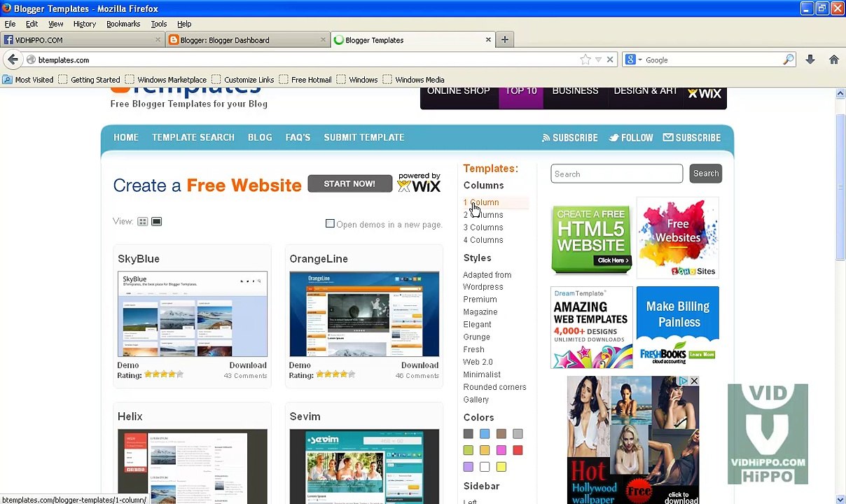846x504 pixels.
Task: Open SkyBlue template thumbnail
Action: pyautogui.click(x=193, y=314)
